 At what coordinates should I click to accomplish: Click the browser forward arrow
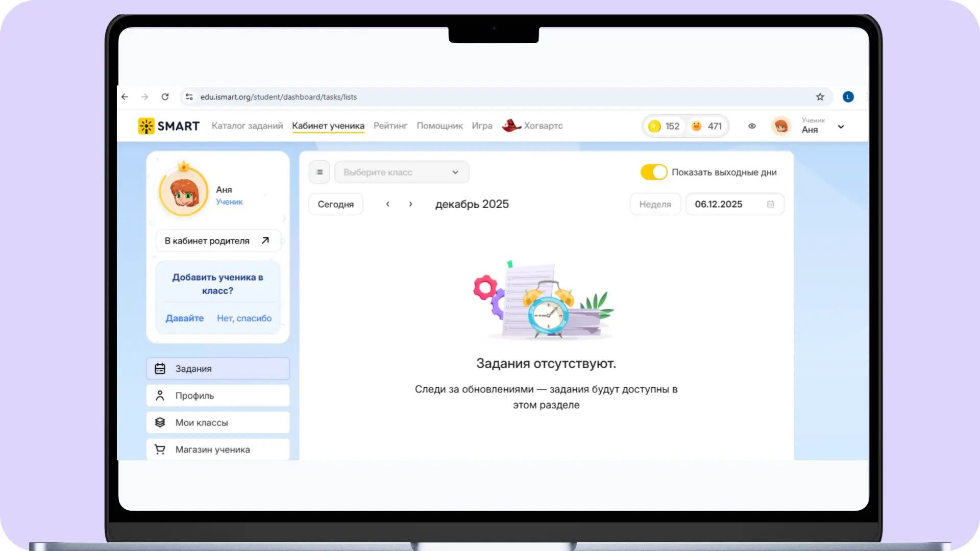tap(145, 97)
